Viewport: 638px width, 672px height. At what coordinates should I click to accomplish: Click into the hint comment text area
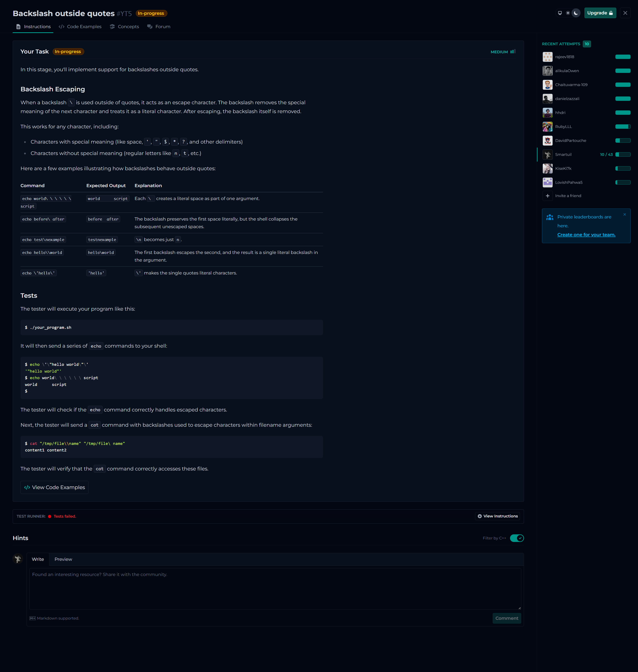click(275, 588)
